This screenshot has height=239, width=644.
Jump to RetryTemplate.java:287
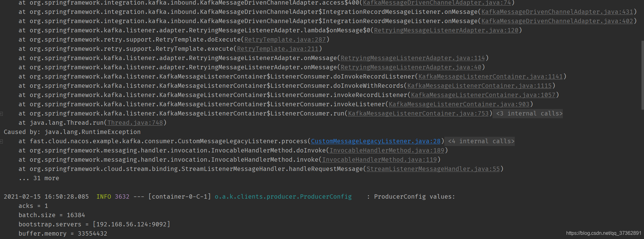tap(285, 40)
